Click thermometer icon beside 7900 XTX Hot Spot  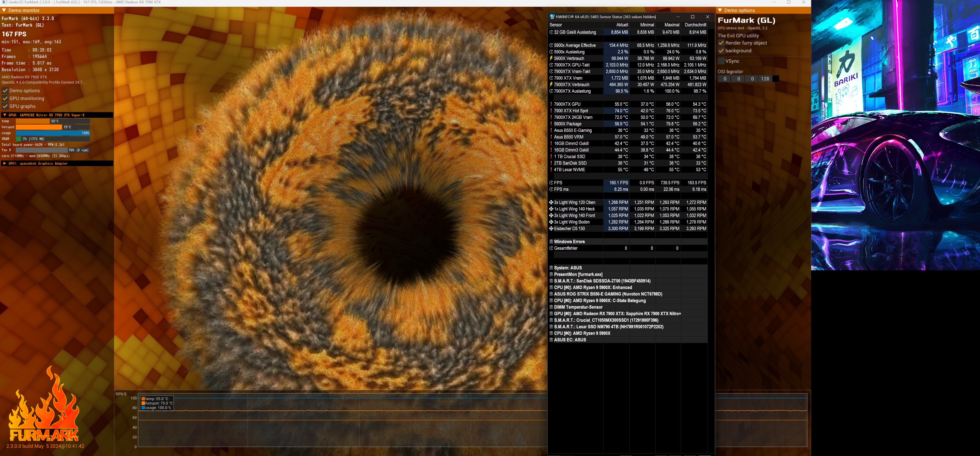pyautogui.click(x=551, y=111)
